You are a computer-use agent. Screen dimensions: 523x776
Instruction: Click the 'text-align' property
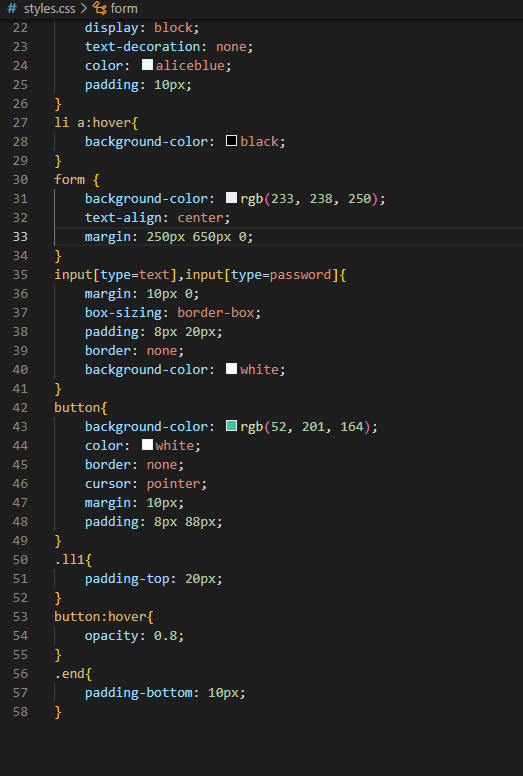(123, 218)
